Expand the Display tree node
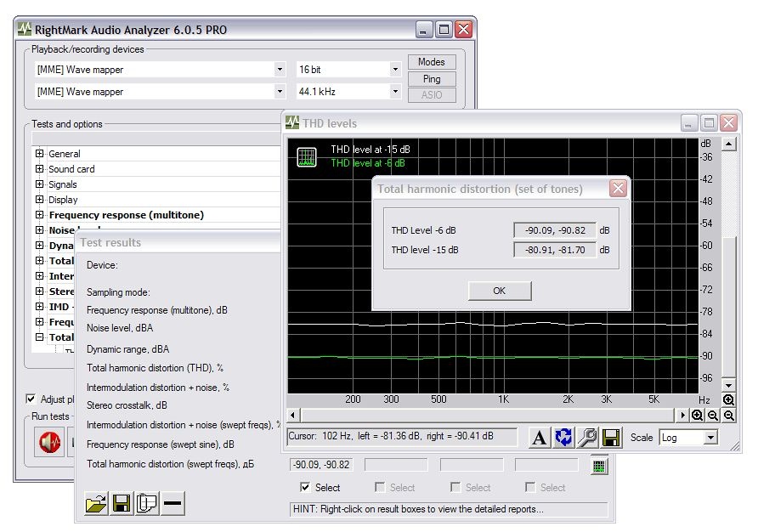 (40, 199)
